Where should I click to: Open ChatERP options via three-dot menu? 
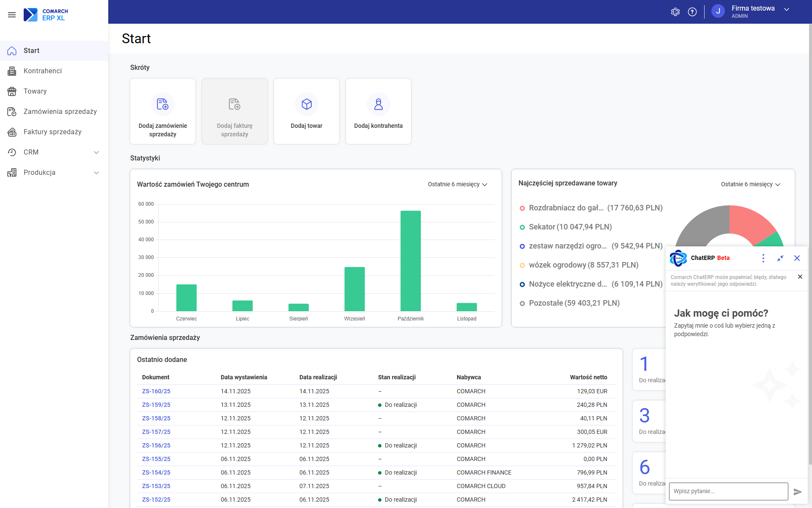[x=763, y=258]
